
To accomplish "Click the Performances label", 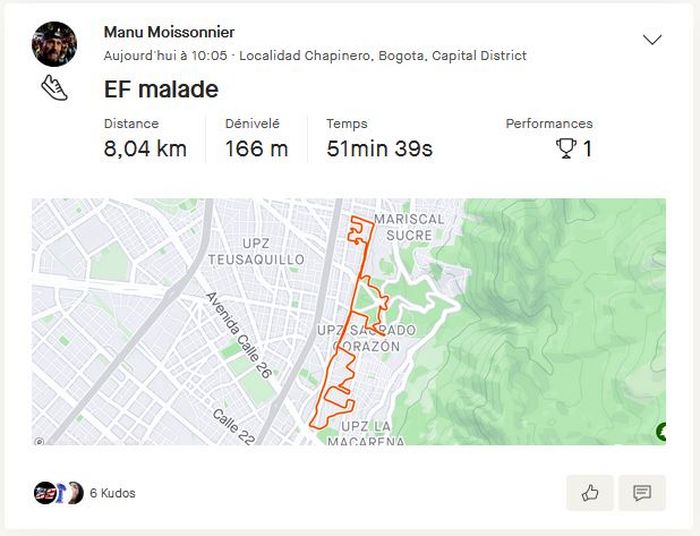I will (x=549, y=124).
